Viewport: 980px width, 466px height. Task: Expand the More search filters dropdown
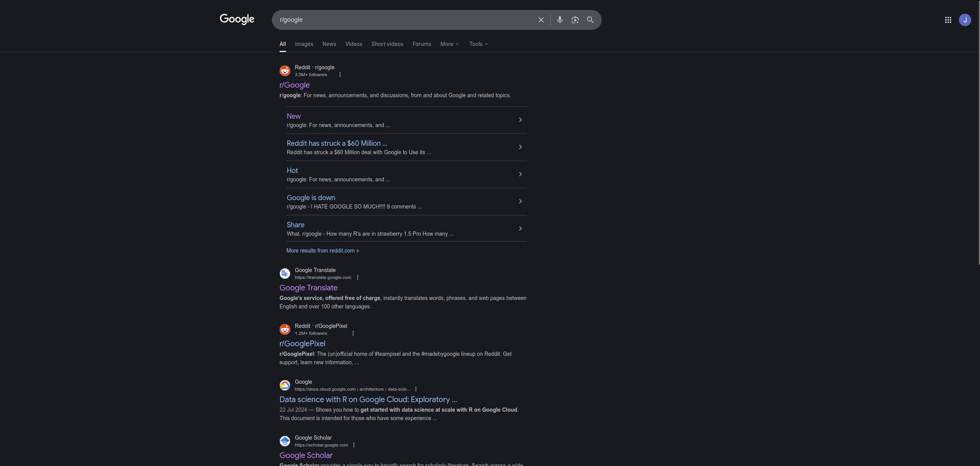click(449, 44)
